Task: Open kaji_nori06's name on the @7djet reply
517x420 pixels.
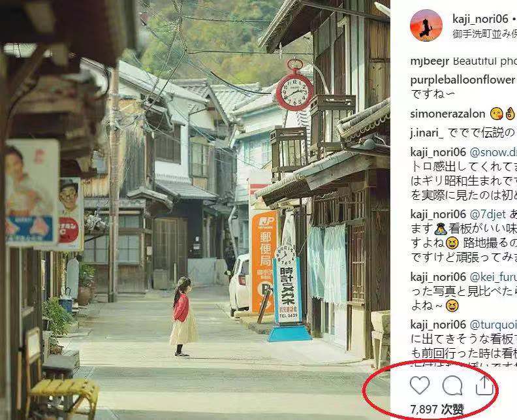Action: [438, 214]
